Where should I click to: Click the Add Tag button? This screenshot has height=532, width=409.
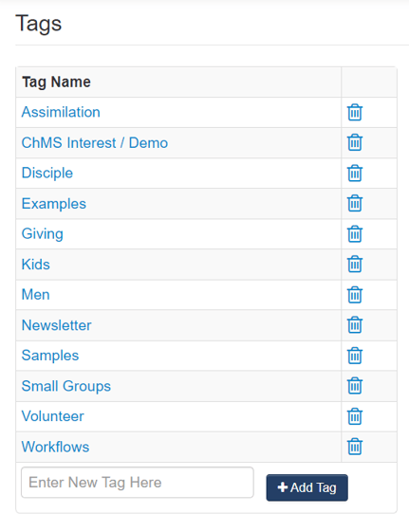(x=307, y=487)
